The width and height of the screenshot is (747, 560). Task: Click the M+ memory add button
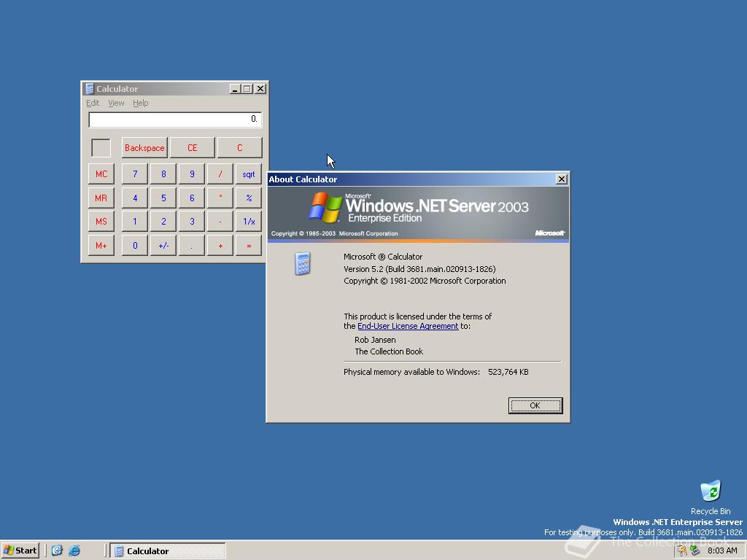(101, 245)
